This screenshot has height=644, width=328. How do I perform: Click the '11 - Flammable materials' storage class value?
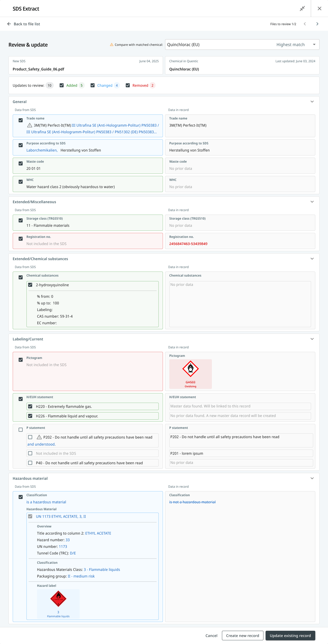point(48,225)
